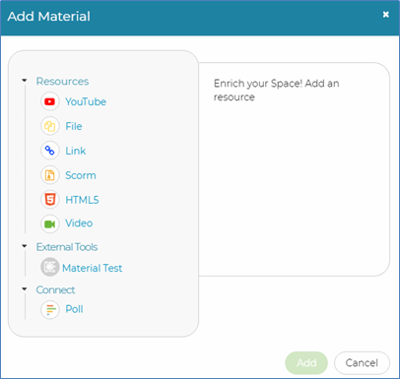Choose the blue Link chain icon
400x379 pixels.
pyautogui.click(x=50, y=151)
